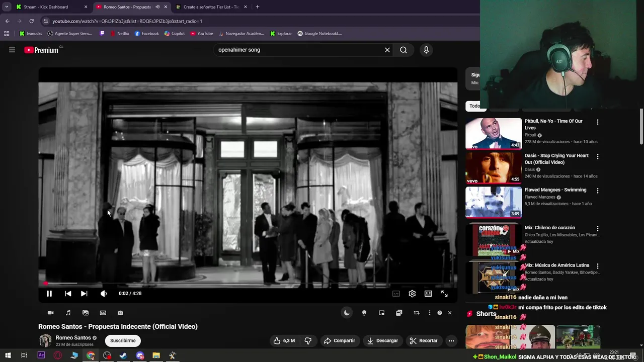The width and height of the screenshot is (644, 362).
Task: Toggle the loop repeat button
Action: click(416, 313)
